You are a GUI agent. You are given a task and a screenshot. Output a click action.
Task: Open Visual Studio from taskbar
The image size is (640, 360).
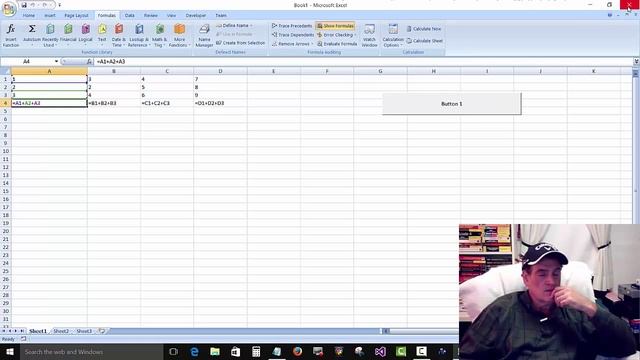click(x=380, y=351)
